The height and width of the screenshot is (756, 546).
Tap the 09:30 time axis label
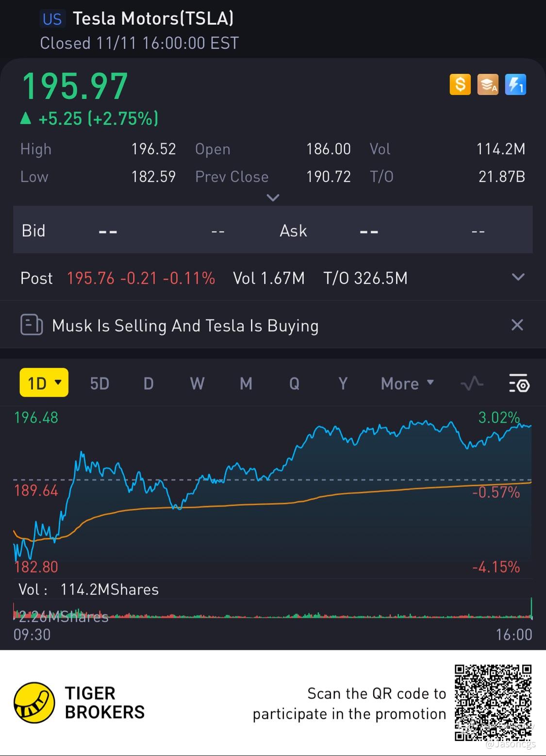32,634
